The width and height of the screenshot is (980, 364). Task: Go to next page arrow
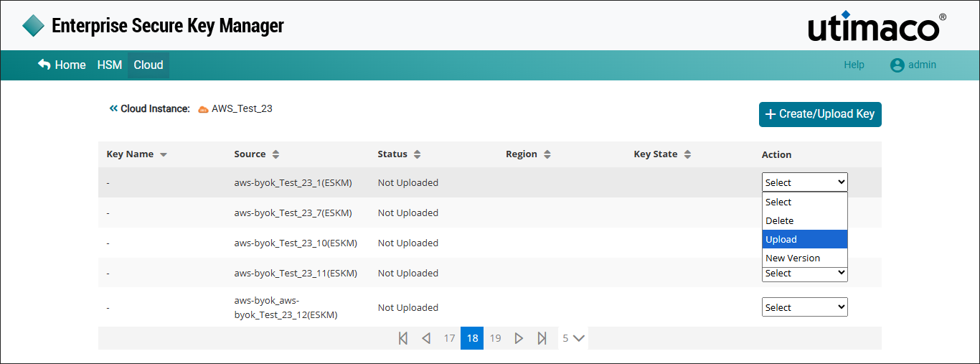(x=519, y=338)
